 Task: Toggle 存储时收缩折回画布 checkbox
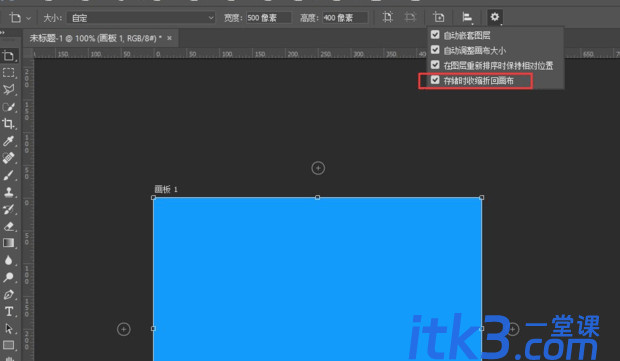click(435, 80)
